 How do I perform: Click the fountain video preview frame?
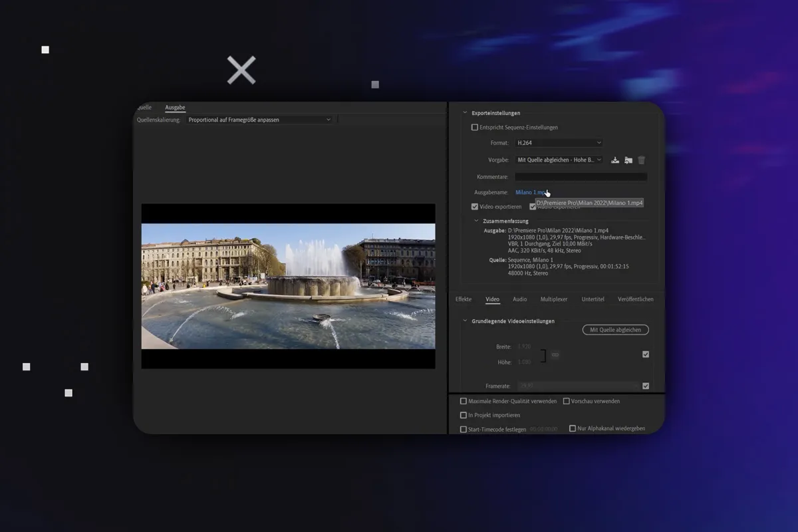[288, 286]
